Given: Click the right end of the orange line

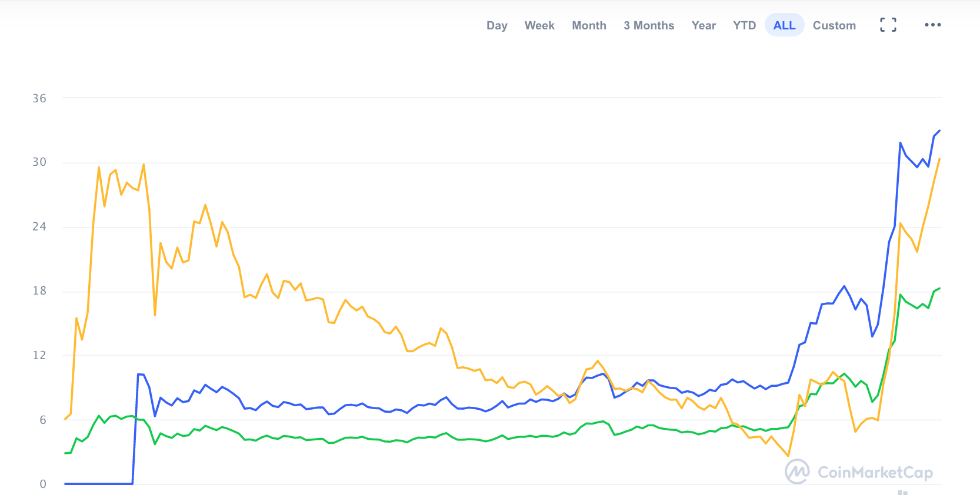Looking at the screenshot, I should point(939,159).
